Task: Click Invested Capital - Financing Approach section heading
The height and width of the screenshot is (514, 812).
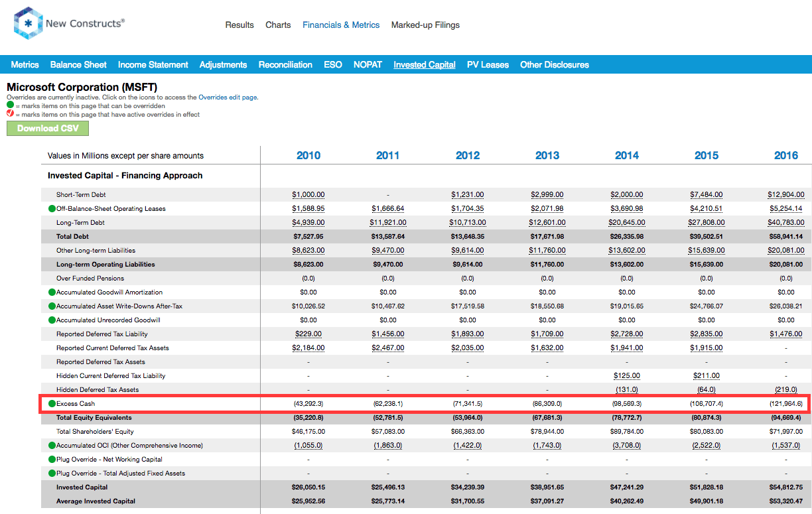Action: [125, 176]
